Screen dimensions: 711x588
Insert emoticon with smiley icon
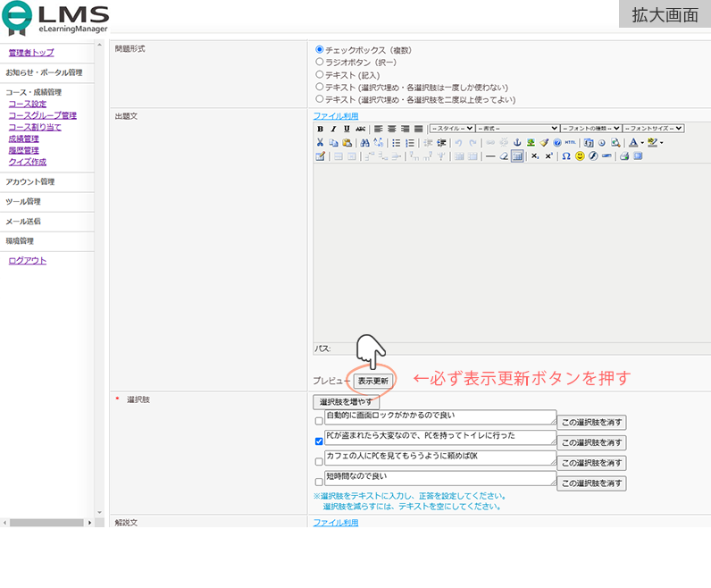pos(580,156)
